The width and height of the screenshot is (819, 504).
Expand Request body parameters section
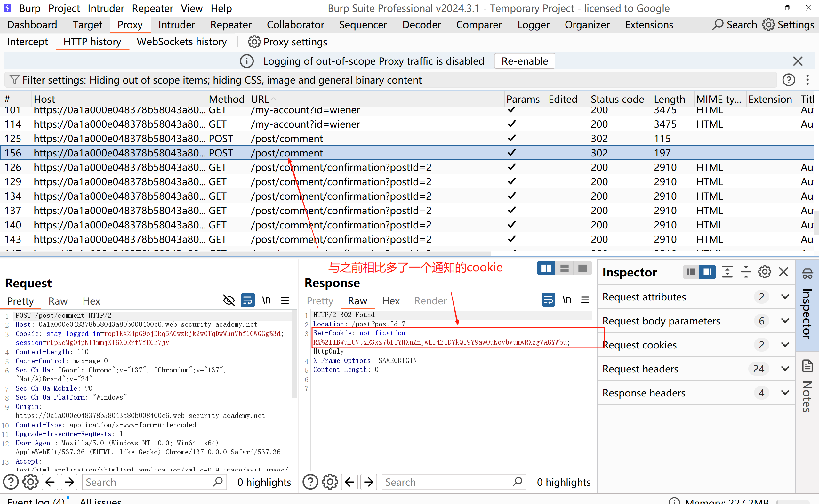(x=785, y=321)
